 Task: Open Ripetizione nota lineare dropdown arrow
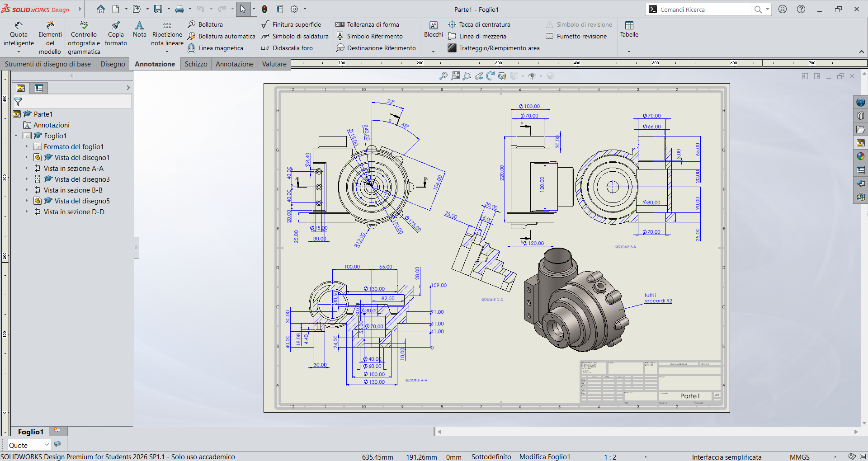(x=167, y=52)
